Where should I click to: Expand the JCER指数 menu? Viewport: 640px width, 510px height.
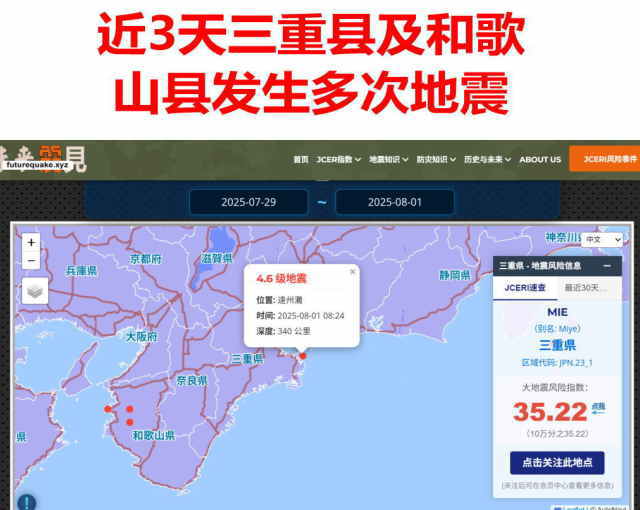(x=338, y=159)
